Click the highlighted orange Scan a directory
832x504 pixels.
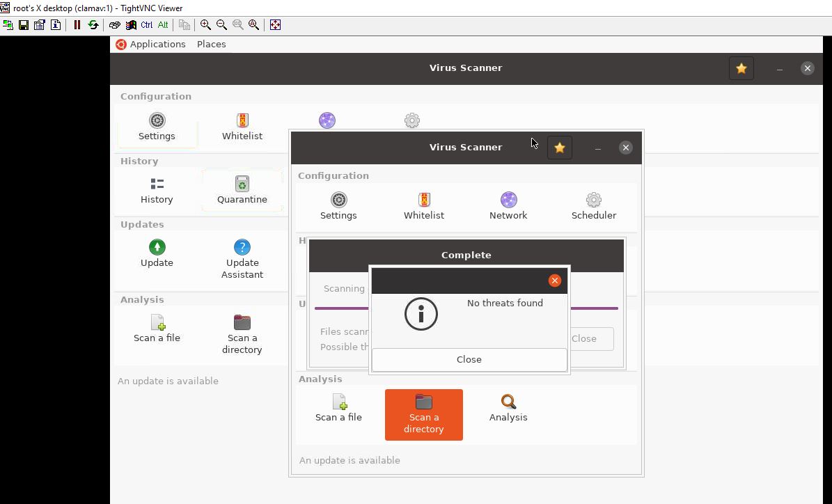tap(423, 415)
